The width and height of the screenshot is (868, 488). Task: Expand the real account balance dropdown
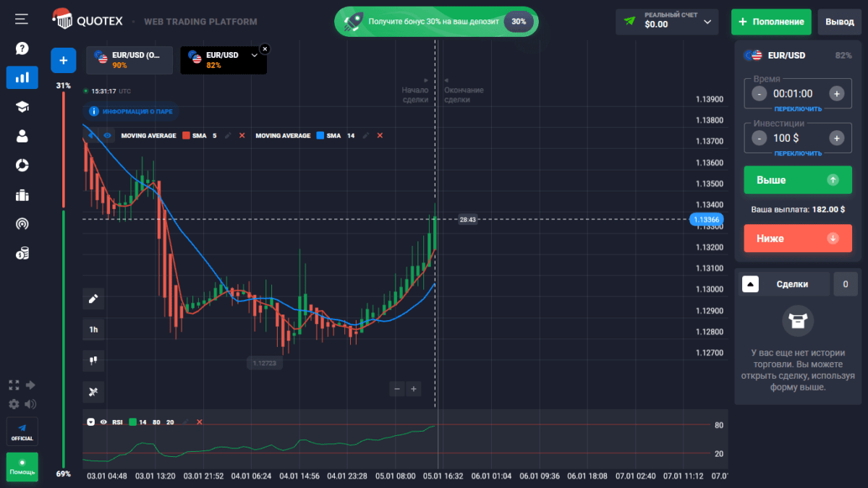(707, 22)
